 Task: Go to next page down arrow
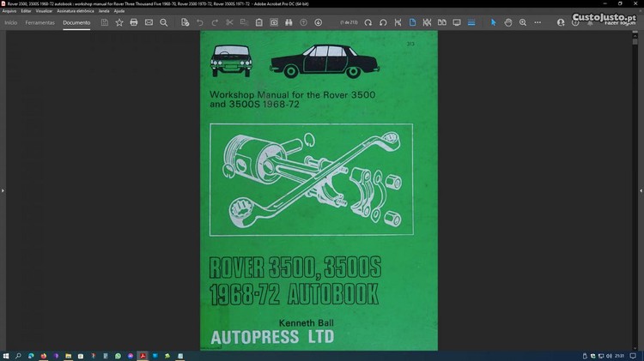(x=319, y=22)
